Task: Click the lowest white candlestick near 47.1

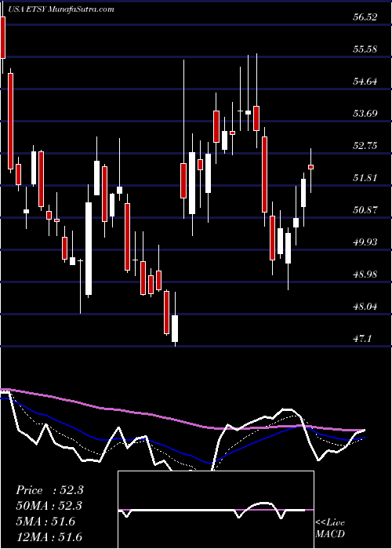Action: (x=175, y=329)
